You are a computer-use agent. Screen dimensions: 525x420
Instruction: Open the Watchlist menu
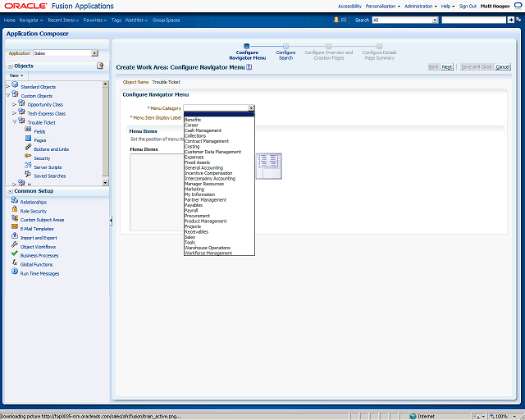137,20
